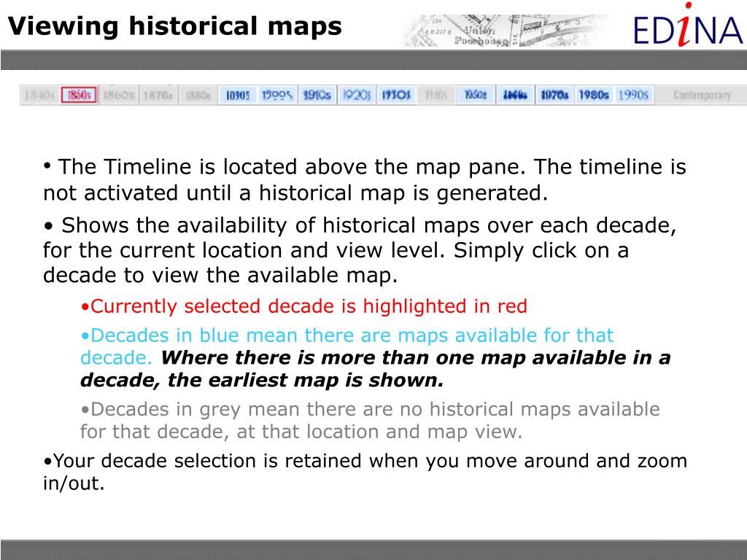Viewport: 747px width, 560px height.
Task: Click the 'Viewing historical maps' title
Action: [x=175, y=26]
